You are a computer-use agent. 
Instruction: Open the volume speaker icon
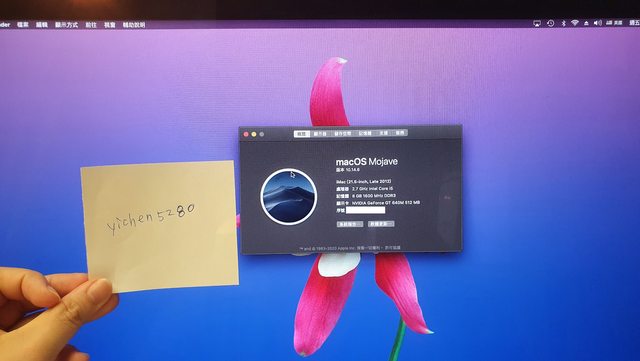(x=597, y=23)
